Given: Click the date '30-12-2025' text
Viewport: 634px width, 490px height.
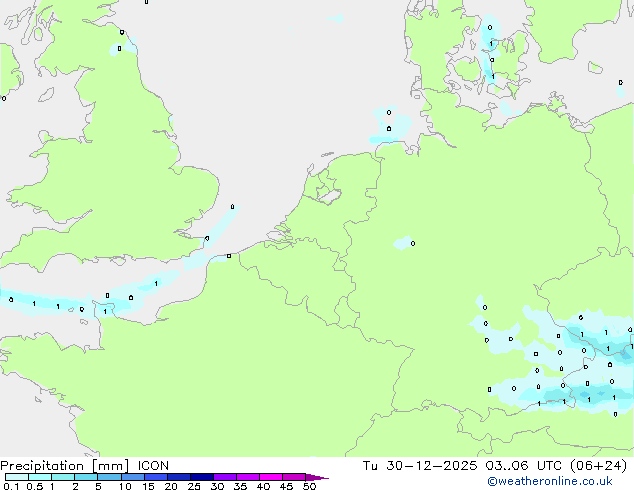Looking at the screenshot, I should tap(431, 466).
